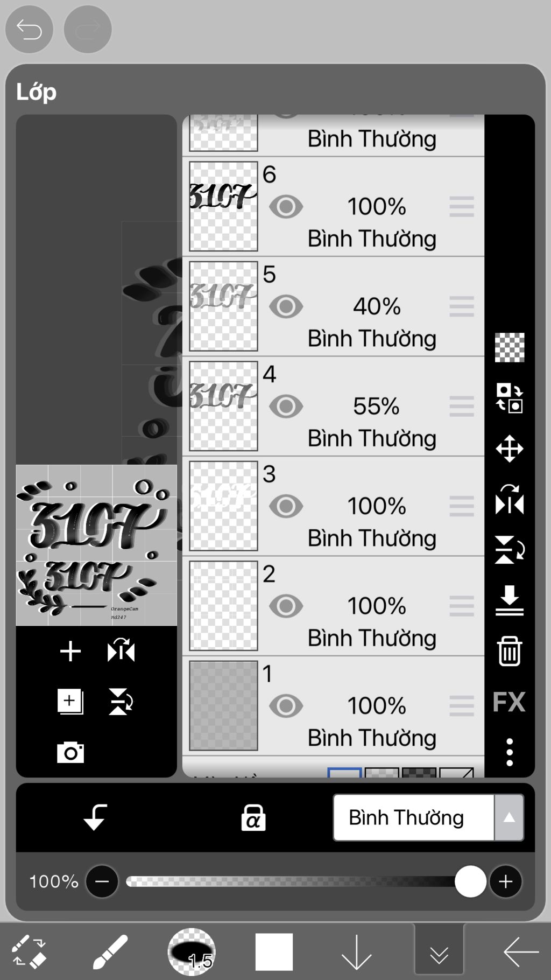
Task: Tap the undo arrow button
Action: (29, 29)
